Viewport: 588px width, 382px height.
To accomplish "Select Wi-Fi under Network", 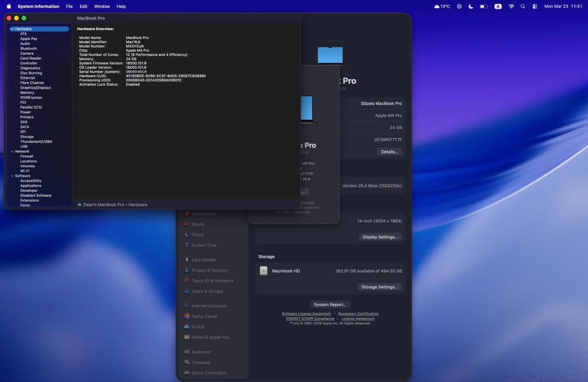I will tap(24, 171).
